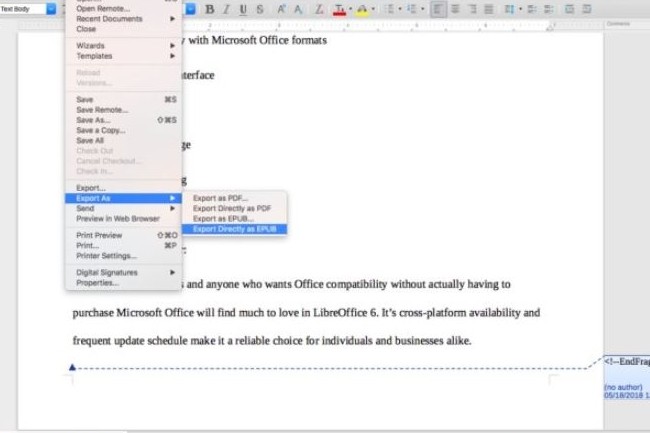Apply subscript formatting

coord(298,9)
